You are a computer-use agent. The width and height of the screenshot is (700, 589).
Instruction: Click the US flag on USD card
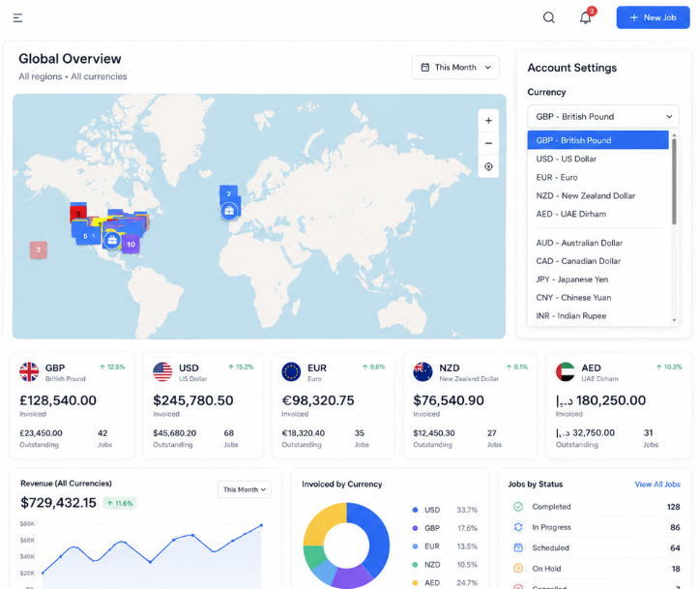[x=162, y=371]
